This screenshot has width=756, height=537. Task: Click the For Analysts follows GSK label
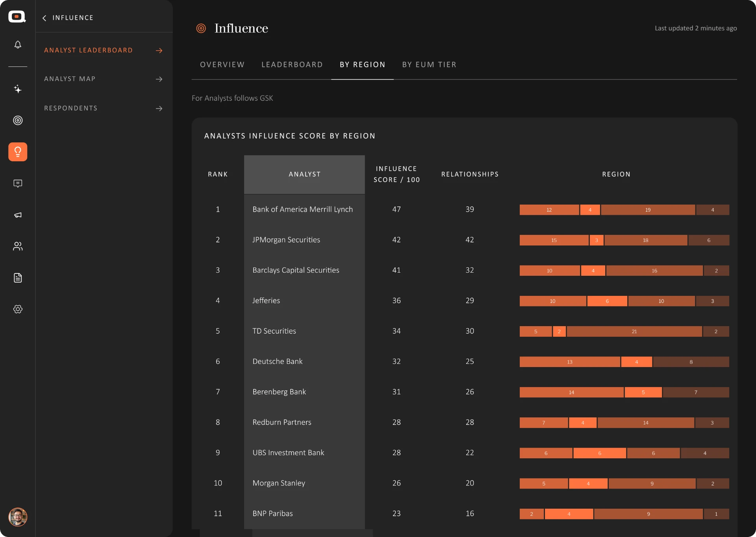pos(232,98)
